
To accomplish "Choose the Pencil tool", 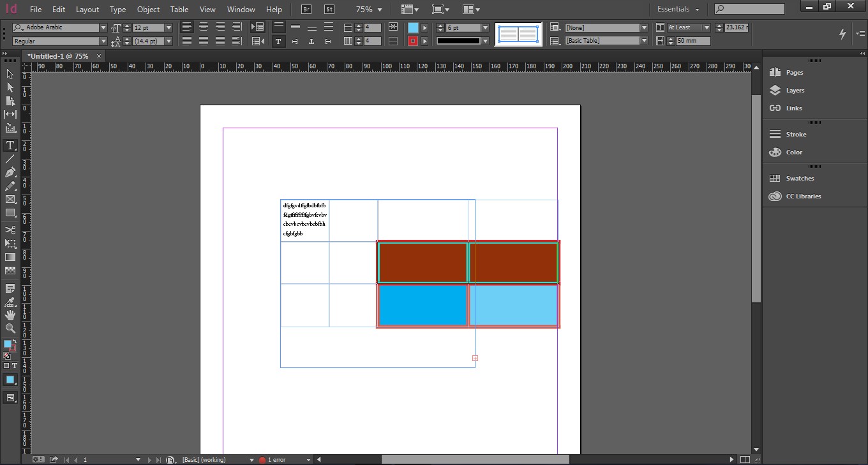I will [10, 186].
